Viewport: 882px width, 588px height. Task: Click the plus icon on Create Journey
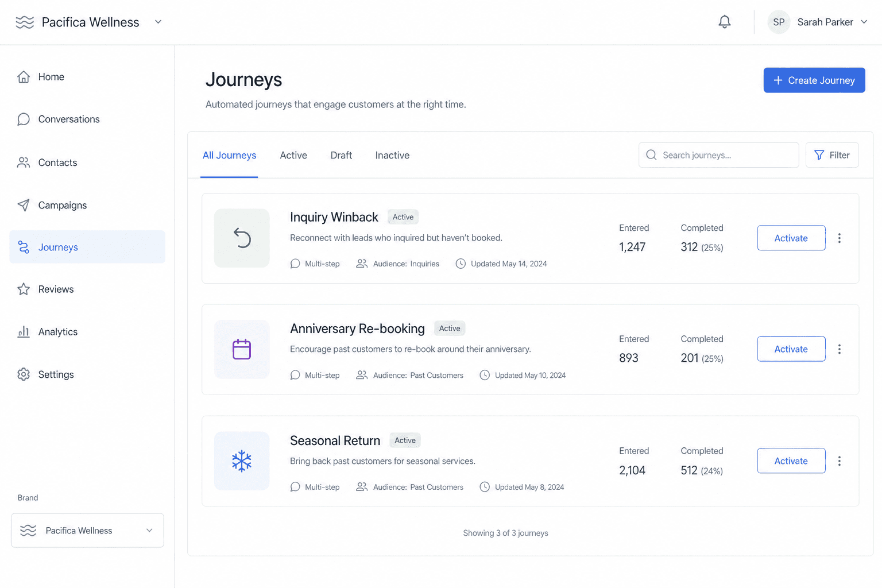tap(778, 80)
